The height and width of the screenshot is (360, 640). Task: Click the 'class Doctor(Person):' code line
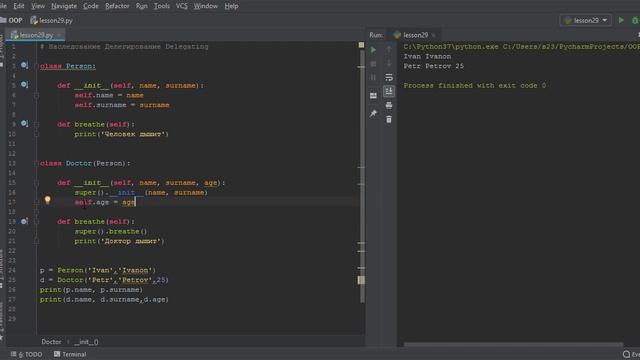coord(85,163)
